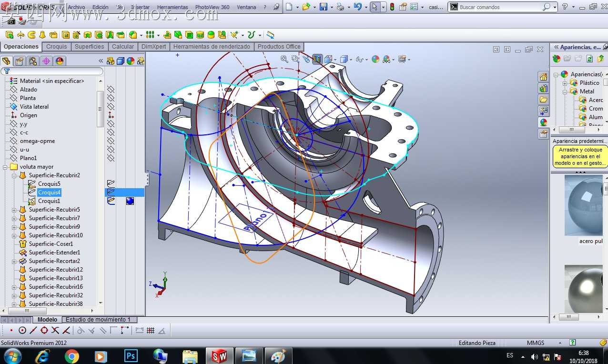The image size is (608, 364).
Task: Click the Edit appearance color ball in viewport toolbar
Action: [x=375, y=59]
